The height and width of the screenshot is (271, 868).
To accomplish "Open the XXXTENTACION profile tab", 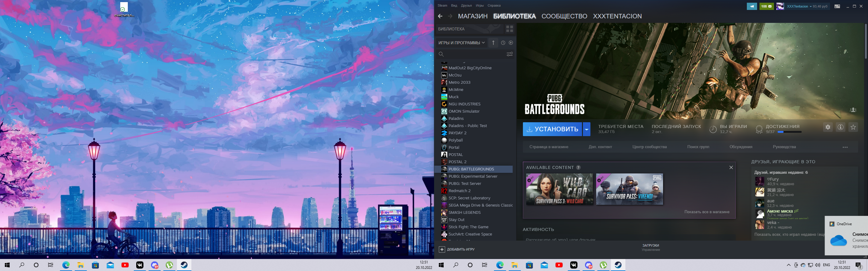I will click(x=617, y=16).
